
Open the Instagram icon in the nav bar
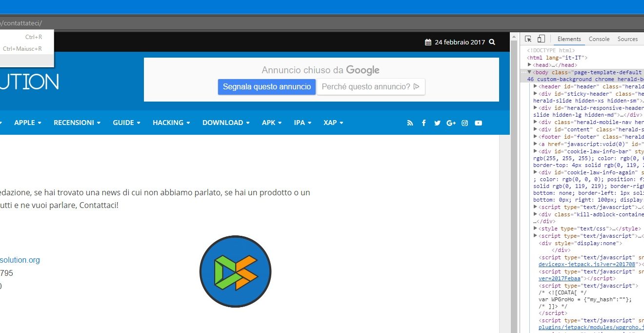tap(464, 123)
